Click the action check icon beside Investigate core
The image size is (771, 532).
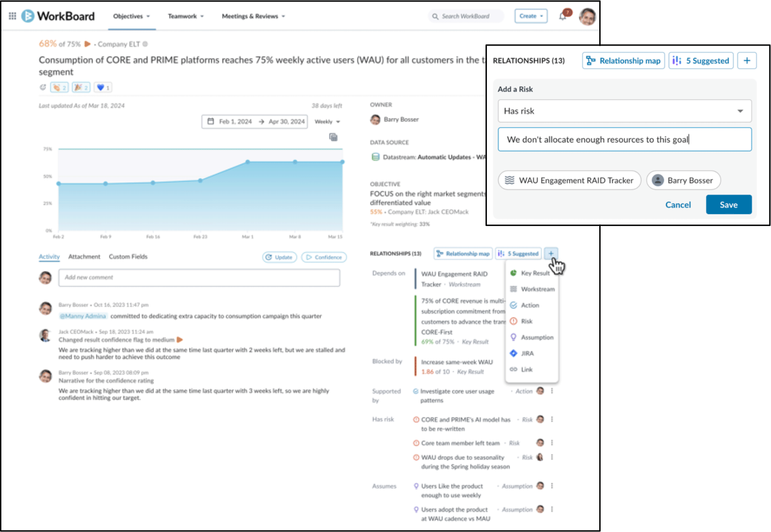[415, 391]
